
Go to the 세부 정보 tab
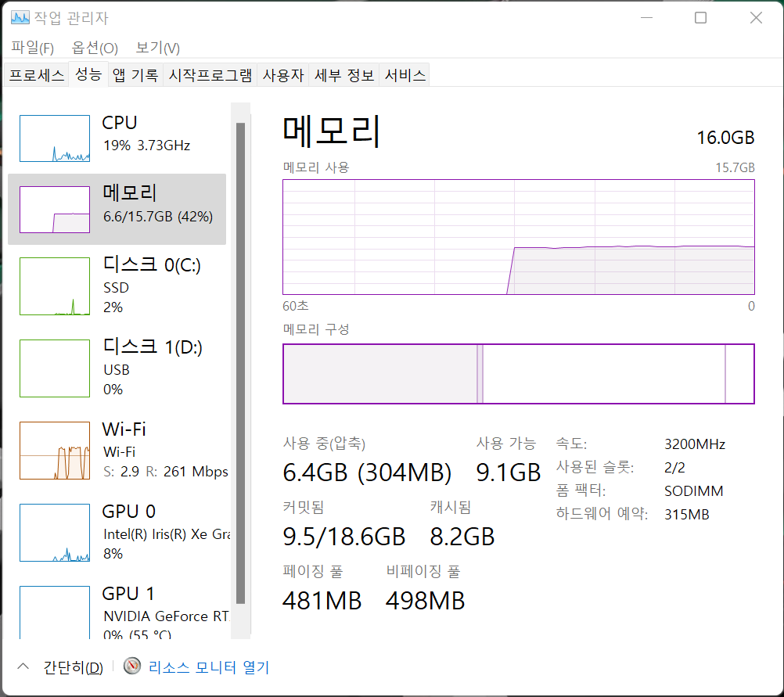[x=344, y=76]
